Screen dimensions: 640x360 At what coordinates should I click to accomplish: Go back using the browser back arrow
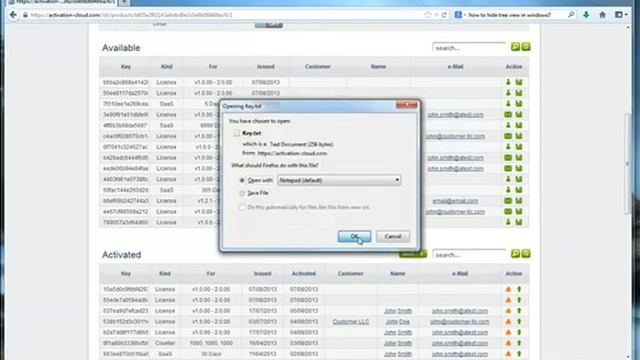(x=13, y=15)
